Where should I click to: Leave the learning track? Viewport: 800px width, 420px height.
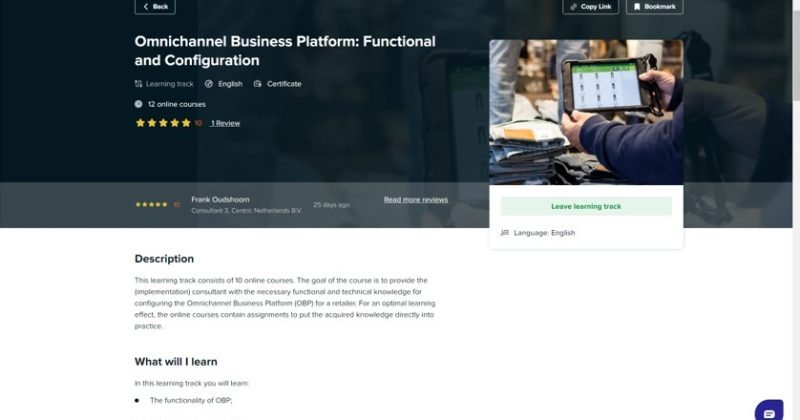[586, 206]
